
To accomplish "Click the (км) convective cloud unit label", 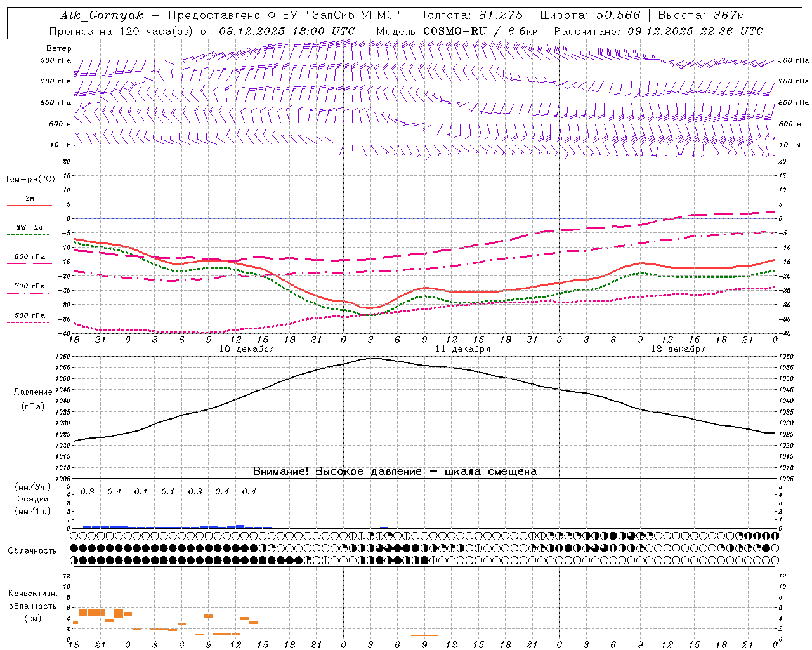I will [x=33, y=618].
